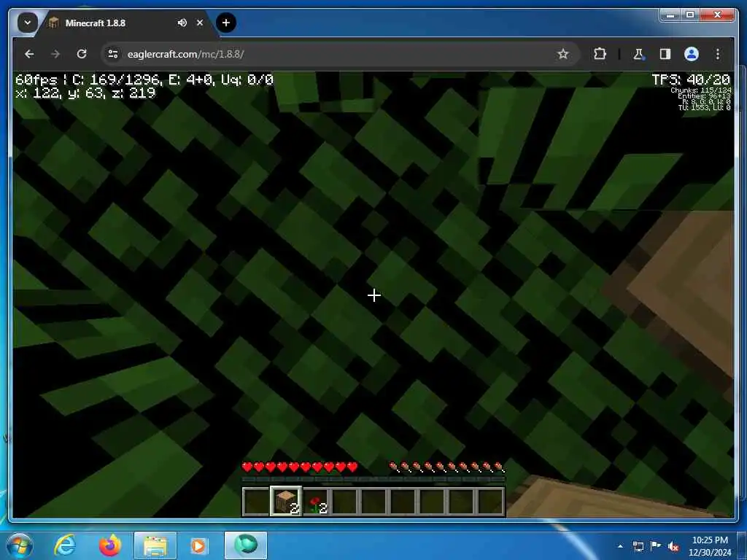Click the TPS: 40/20 readout
The width and height of the screenshot is (747, 560).
pos(690,79)
